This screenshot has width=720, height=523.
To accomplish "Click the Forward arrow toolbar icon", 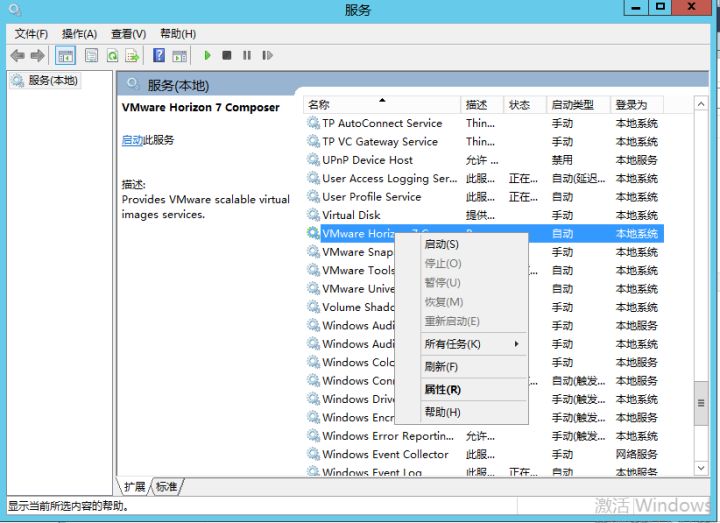I will point(38,56).
